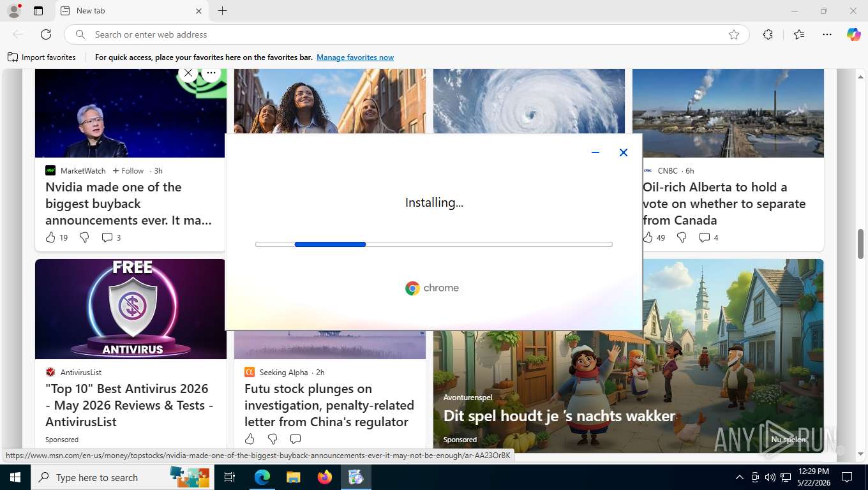Image resolution: width=868 pixels, height=490 pixels.
Task: Open Firefox from taskbar
Action: coord(325,477)
